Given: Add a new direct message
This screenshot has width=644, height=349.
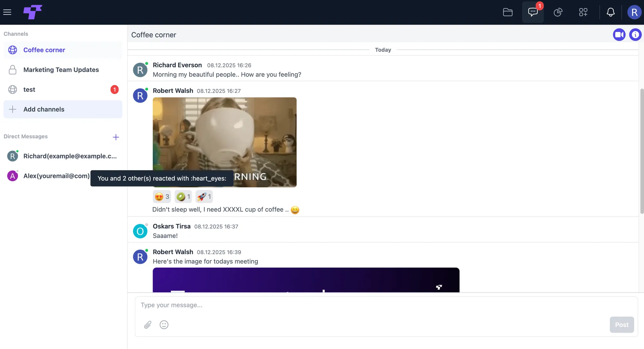Looking at the screenshot, I should coord(116,137).
